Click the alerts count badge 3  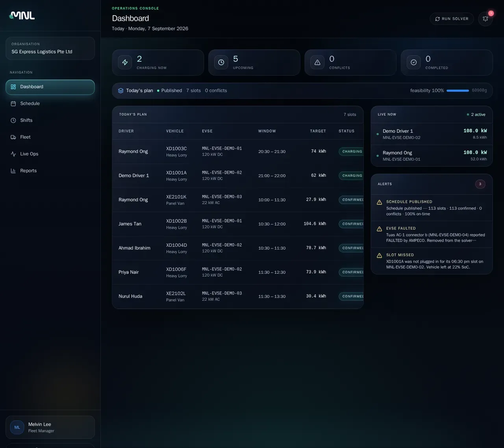[480, 184]
